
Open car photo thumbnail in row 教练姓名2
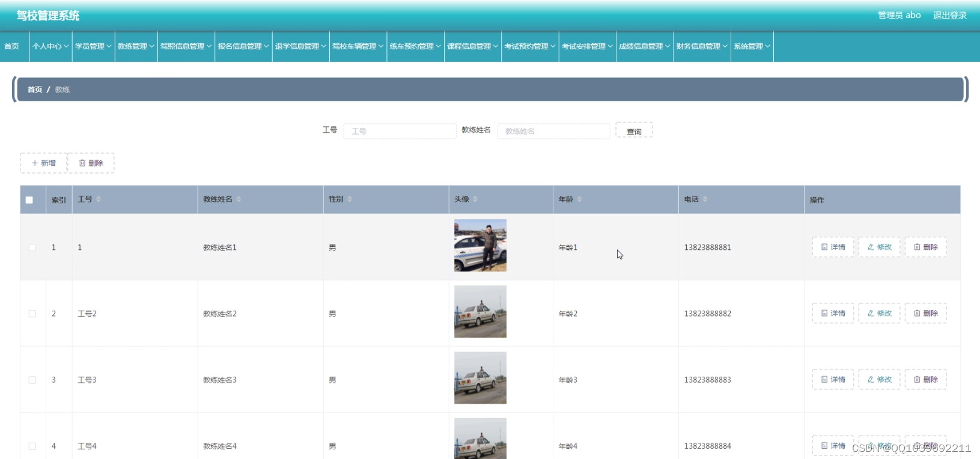click(480, 311)
